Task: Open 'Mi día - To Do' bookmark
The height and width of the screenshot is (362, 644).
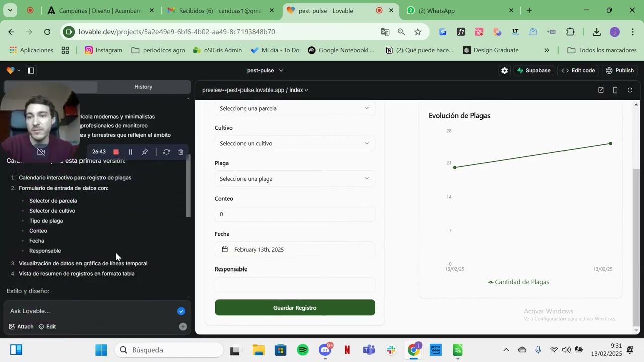Action: coord(275,50)
